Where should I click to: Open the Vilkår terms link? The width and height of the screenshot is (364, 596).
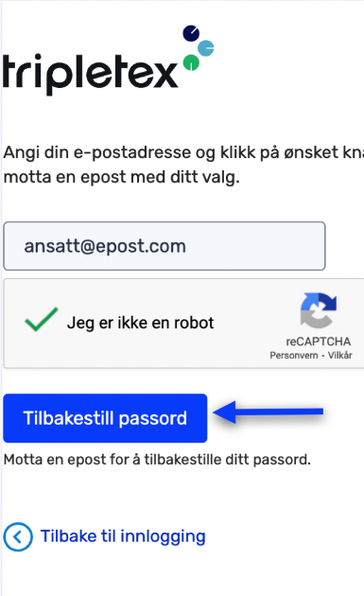(340, 355)
